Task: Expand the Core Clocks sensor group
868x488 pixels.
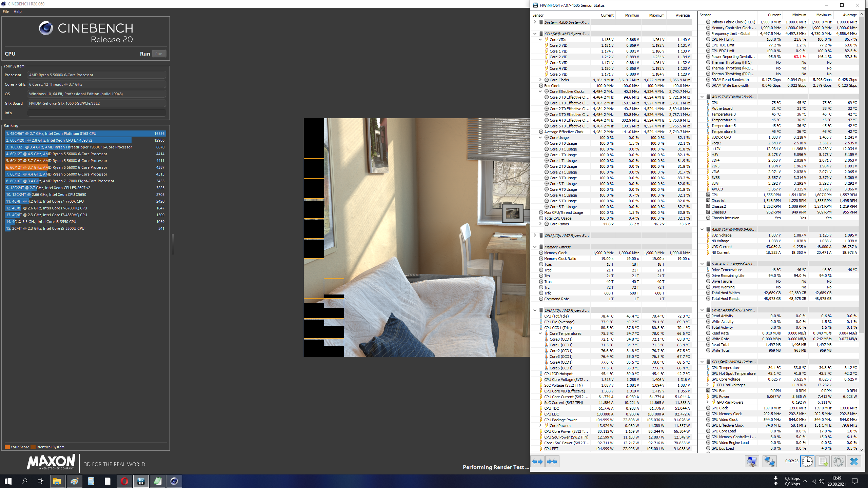Action: pos(540,80)
